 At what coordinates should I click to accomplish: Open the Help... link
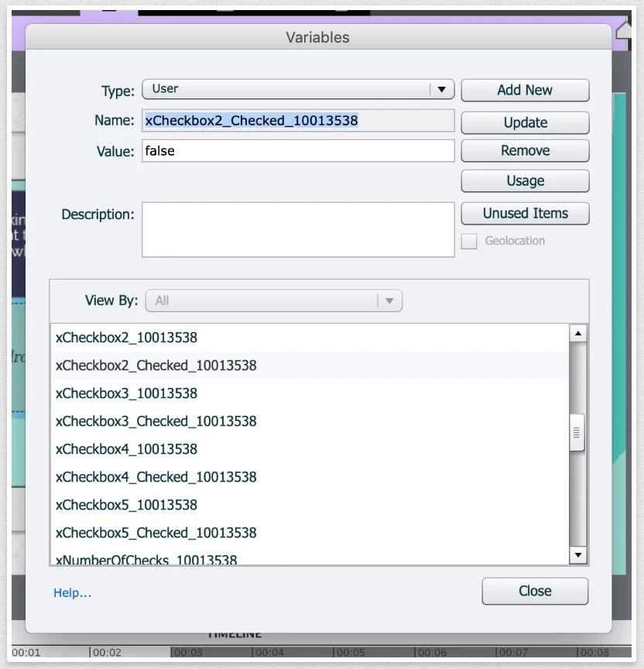(x=72, y=593)
